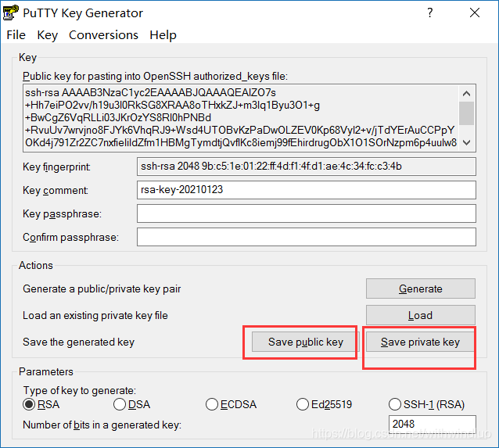Viewport: 499px width, 448px height.
Task: Click inside the public key text box
Action: 241,118
